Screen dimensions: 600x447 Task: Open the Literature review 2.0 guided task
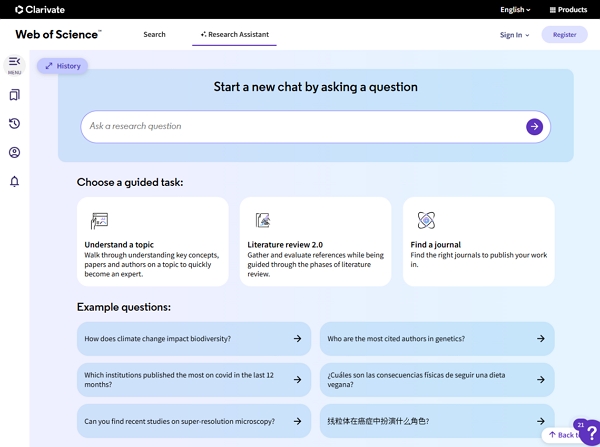[315, 241]
